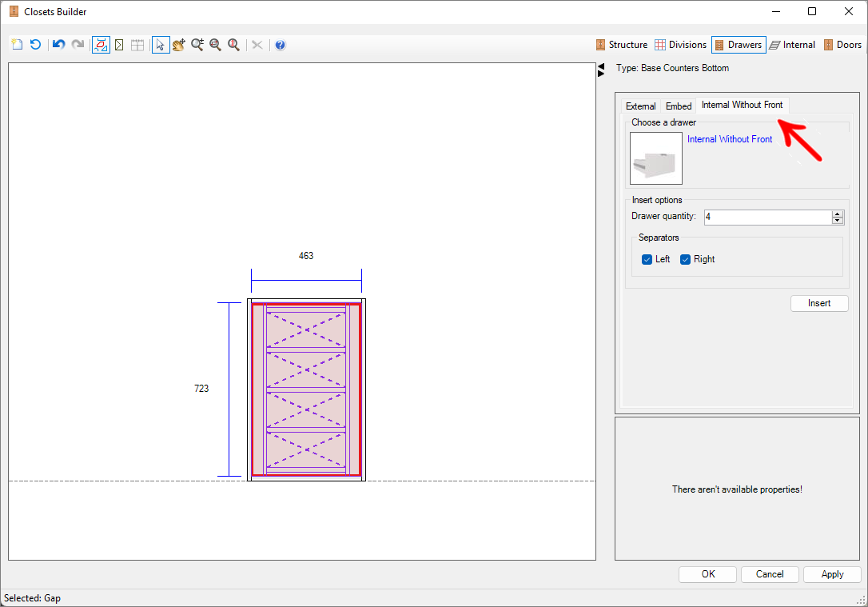This screenshot has height=607, width=868.
Task: Click the 723 height dimension label
Action: (x=201, y=388)
